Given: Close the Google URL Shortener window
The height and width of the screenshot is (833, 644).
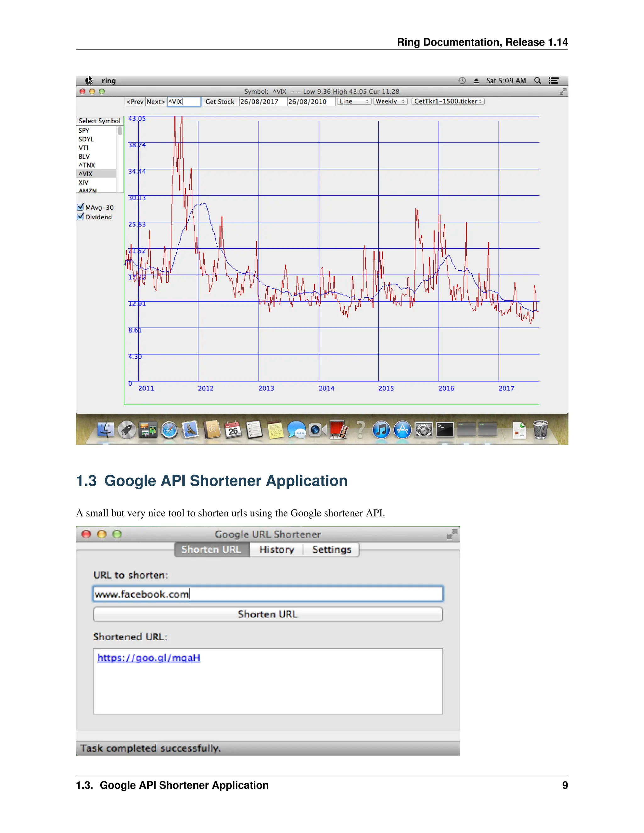Looking at the screenshot, I should [x=86, y=534].
